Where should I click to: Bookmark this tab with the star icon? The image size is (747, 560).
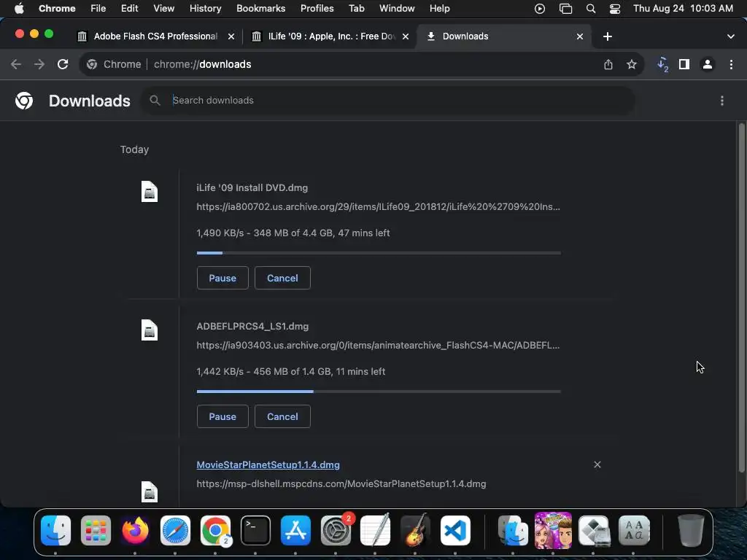click(x=632, y=64)
